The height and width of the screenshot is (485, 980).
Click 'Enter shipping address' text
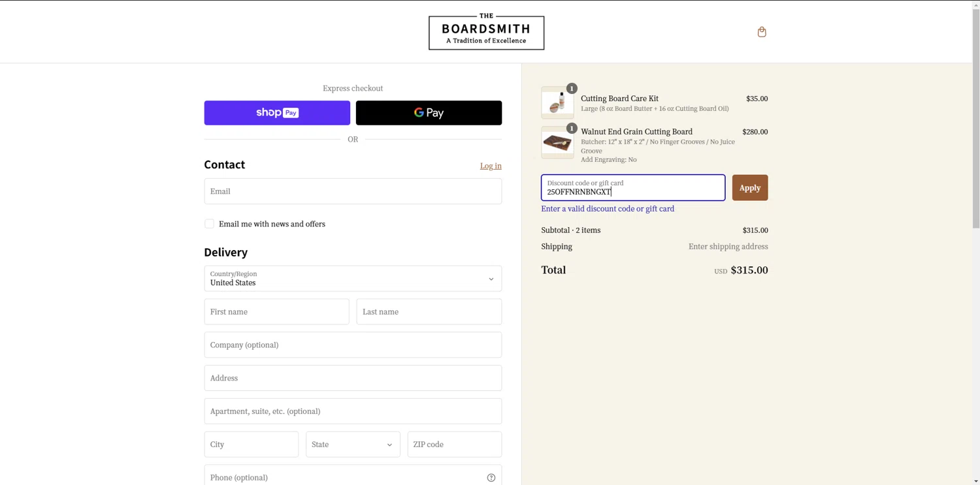(728, 247)
